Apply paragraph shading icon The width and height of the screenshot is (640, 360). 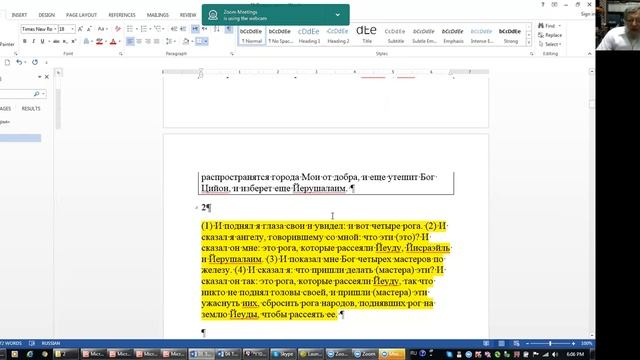click(186, 41)
